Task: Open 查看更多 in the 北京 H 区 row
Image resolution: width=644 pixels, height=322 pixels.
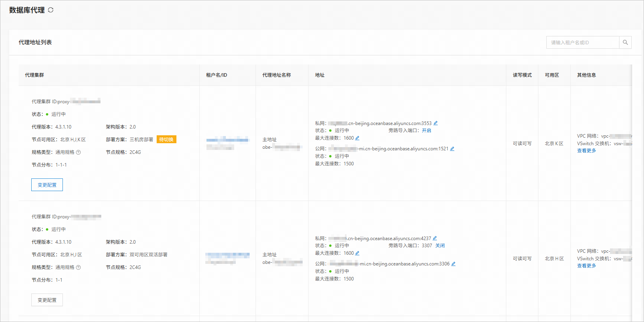Action: click(x=587, y=266)
